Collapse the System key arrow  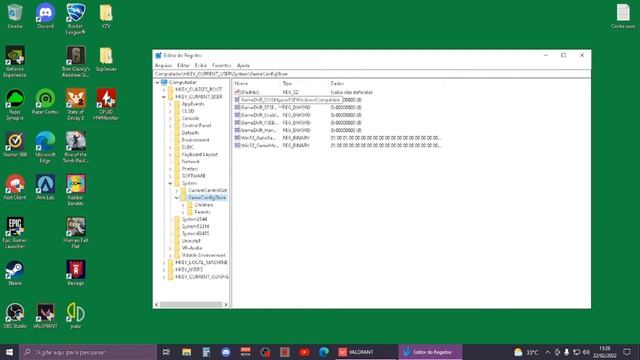click(171, 183)
